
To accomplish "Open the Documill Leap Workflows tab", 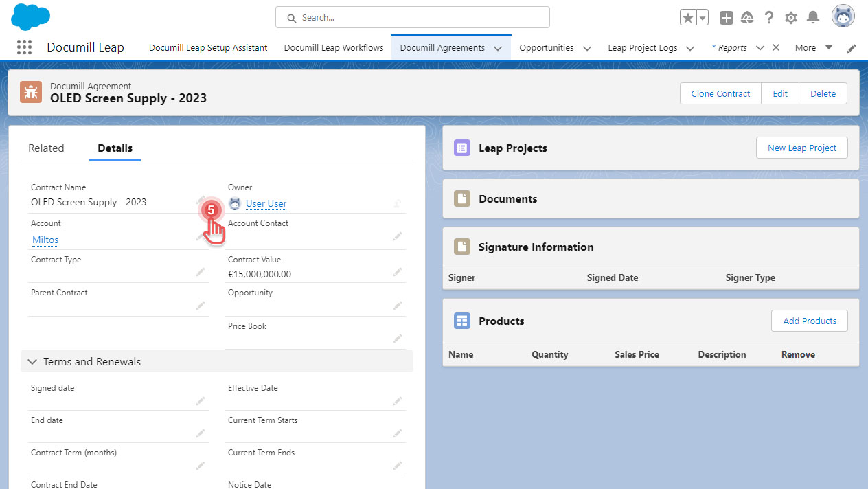I will pyautogui.click(x=333, y=48).
